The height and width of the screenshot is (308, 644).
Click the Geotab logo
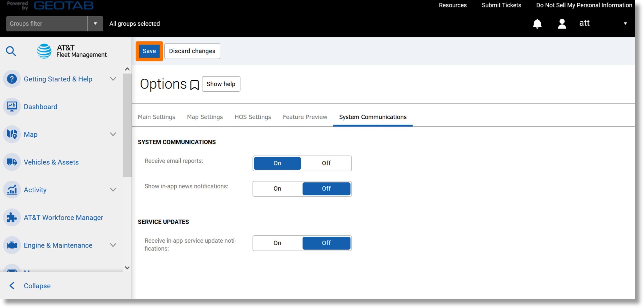pos(63,5)
